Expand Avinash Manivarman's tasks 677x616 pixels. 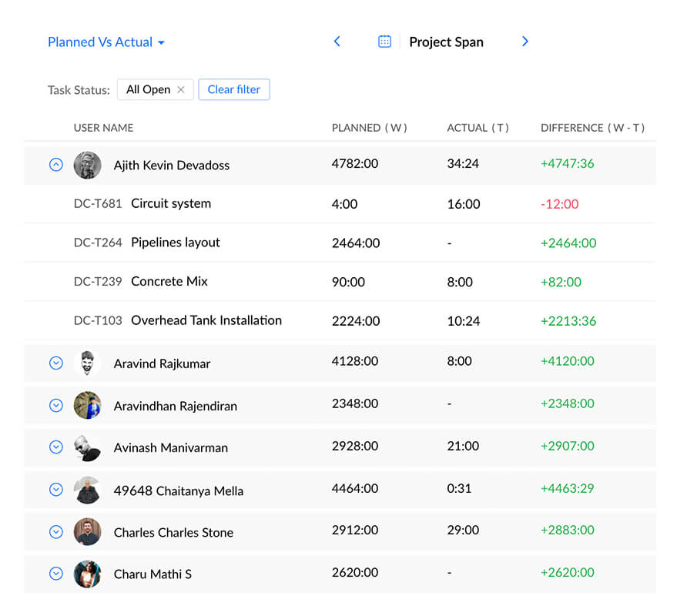click(x=55, y=447)
